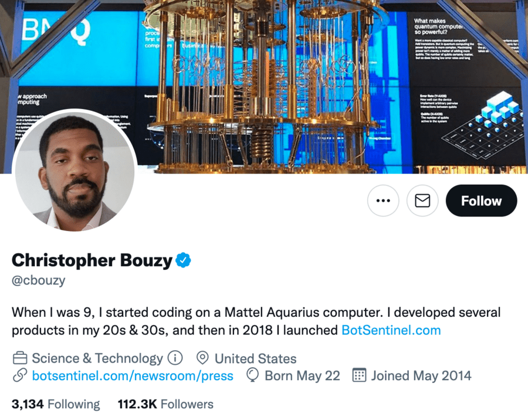Click the United States location text

[255, 358]
